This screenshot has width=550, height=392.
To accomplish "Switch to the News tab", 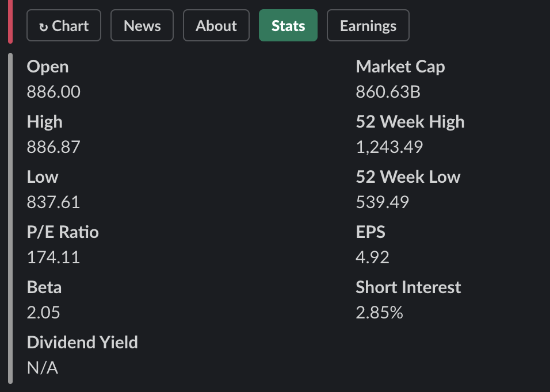I will pyautogui.click(x=142, y=25).
